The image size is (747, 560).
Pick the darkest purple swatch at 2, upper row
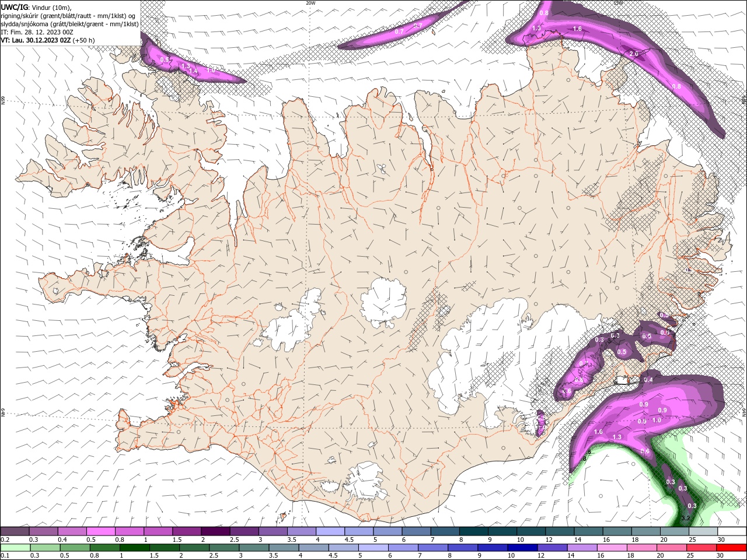pyautogui.click(x=215, y=531)
